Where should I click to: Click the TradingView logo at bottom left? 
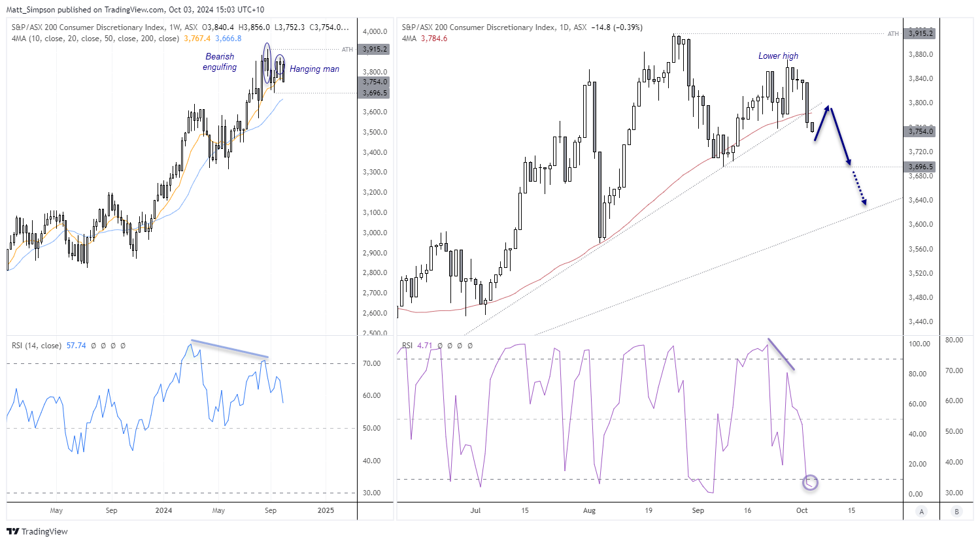pyautogui.click(x=37, y=531)
